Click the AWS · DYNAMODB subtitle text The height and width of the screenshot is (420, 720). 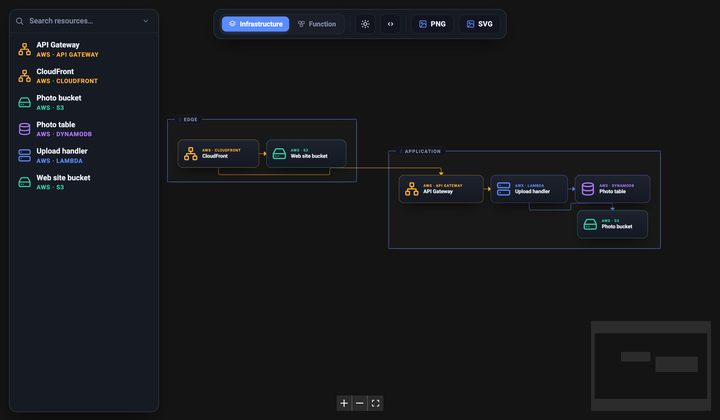coord(64,134)
